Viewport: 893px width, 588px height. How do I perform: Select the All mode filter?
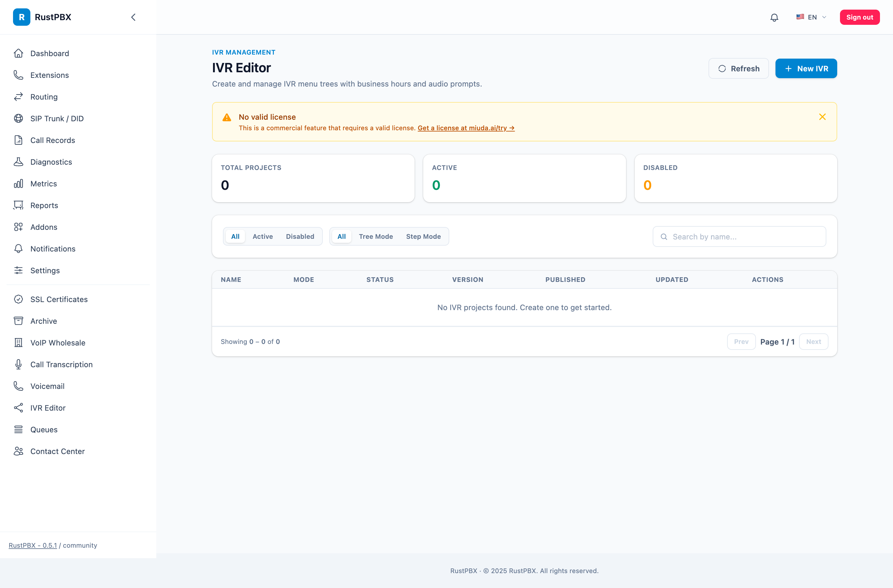341,236
